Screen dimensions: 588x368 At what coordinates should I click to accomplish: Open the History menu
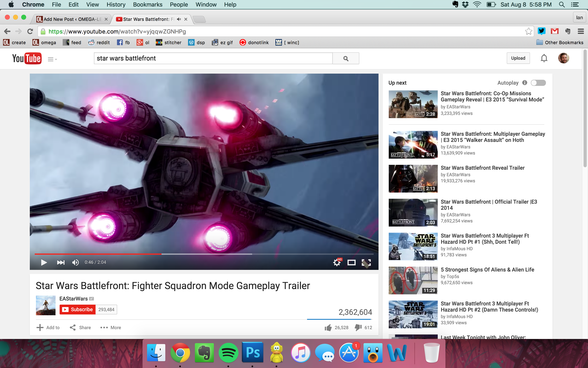coord(116,4)
